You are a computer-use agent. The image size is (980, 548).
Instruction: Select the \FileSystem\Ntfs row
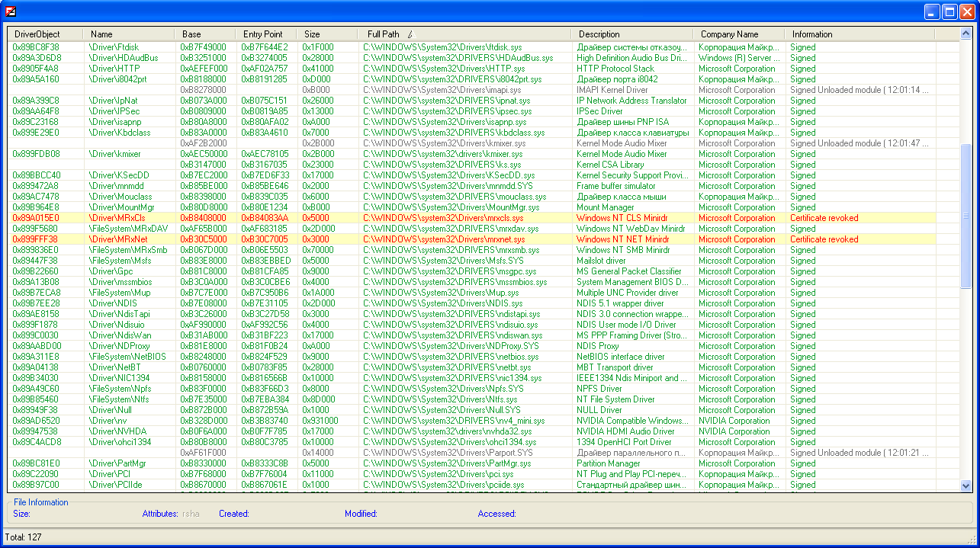471,399
